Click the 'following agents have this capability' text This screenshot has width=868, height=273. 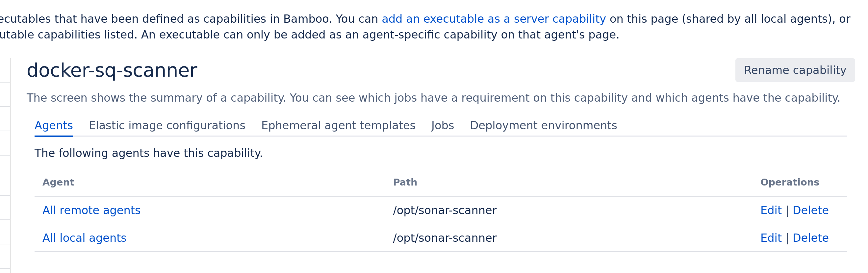[x=148, y=153]
